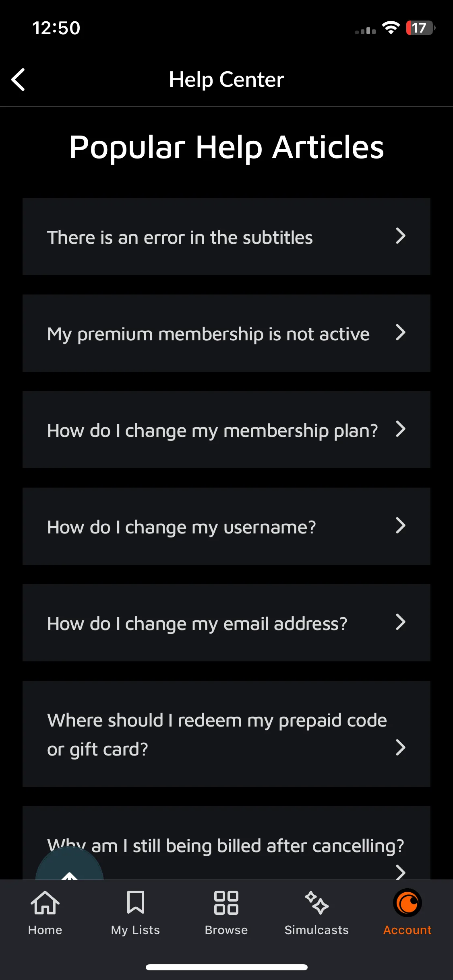Tap the orange Account profile icon

point(407,903)
